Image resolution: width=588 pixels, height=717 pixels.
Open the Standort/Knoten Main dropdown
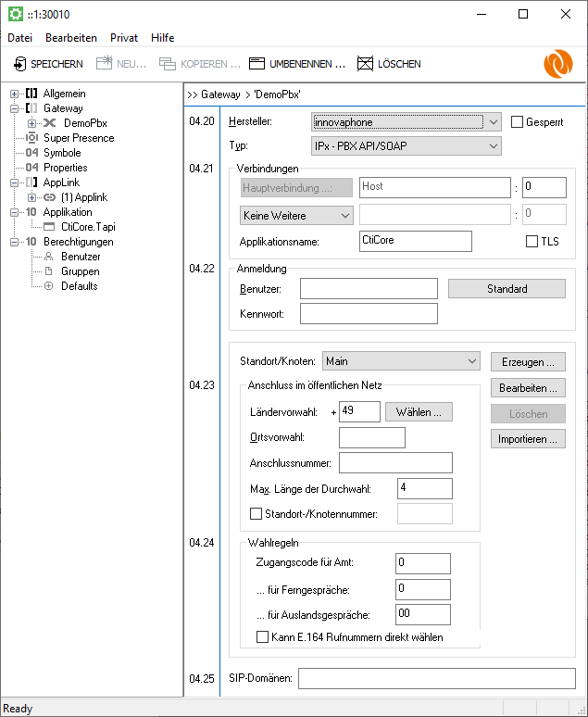[471, 361]
